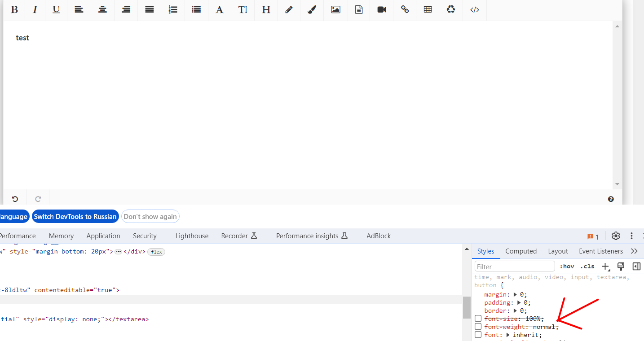Click Switch DevTools to Russian button
The image size is (644, 341).
(75, 217)
